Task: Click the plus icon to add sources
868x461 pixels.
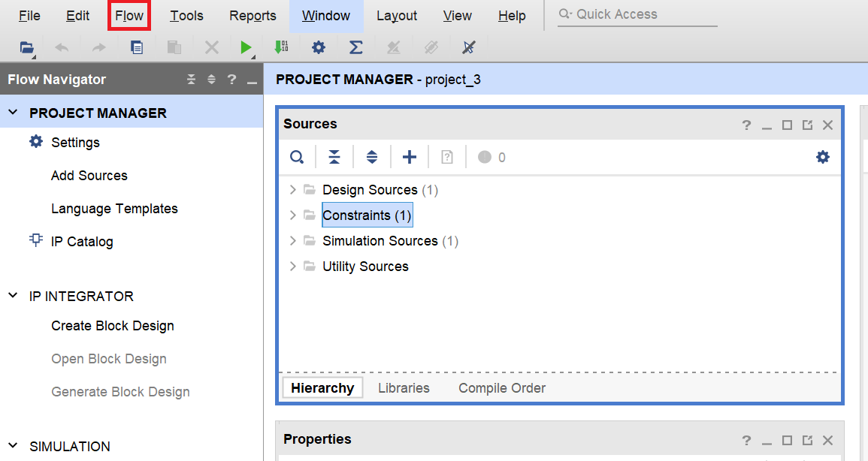Action: coord(410,157)
